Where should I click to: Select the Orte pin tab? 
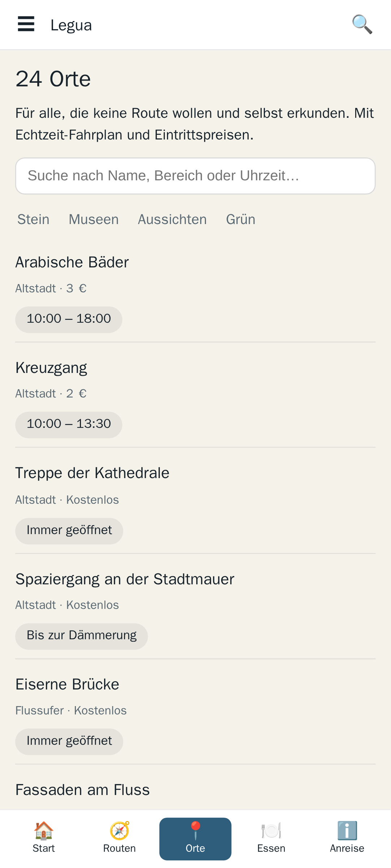click(x=195, y=839)
